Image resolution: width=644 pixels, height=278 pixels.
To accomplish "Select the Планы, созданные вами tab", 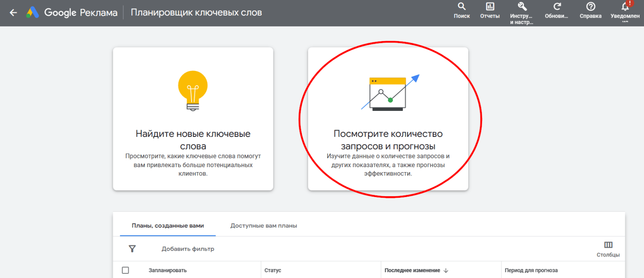I will 168,225.
